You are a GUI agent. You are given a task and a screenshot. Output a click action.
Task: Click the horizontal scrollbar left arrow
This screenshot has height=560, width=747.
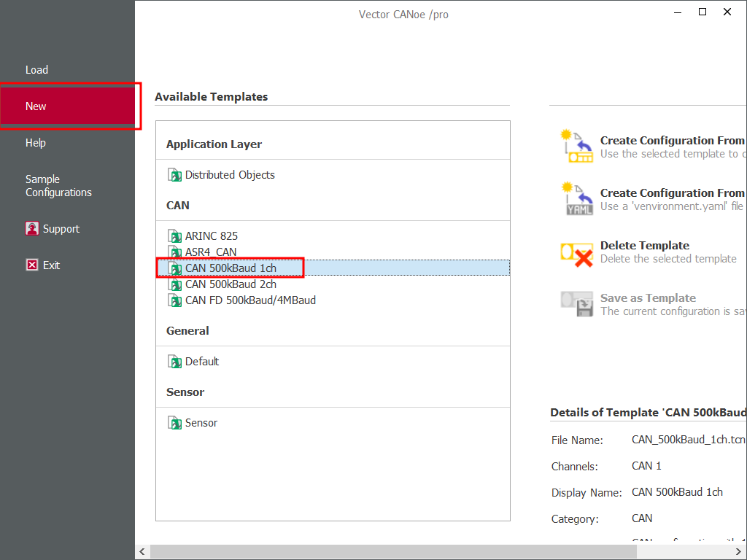point(142,551)
